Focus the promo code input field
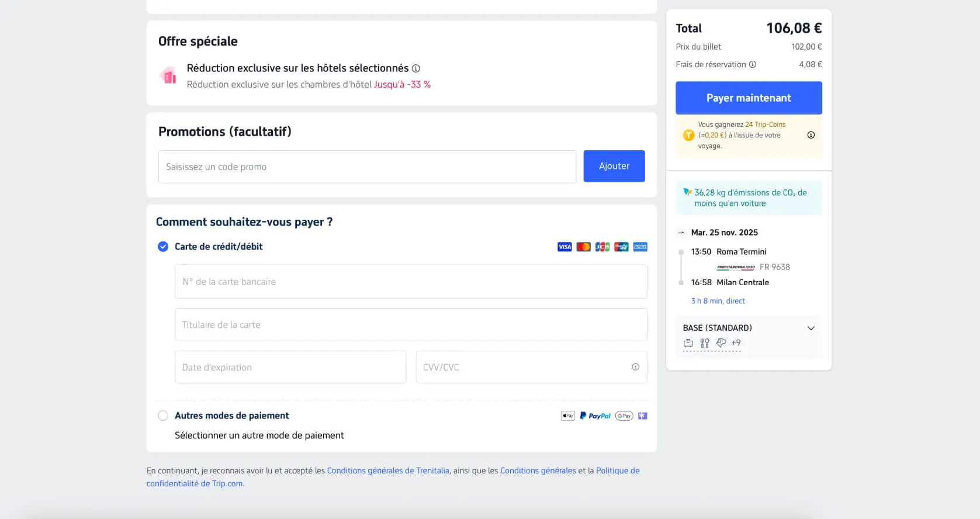 (367, 167)
